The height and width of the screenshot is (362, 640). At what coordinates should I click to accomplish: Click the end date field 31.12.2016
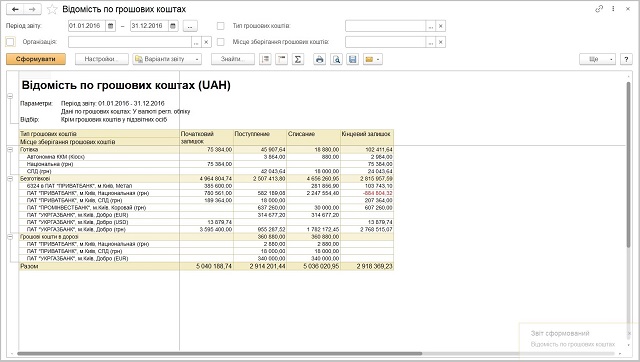(x=149, y=26)
